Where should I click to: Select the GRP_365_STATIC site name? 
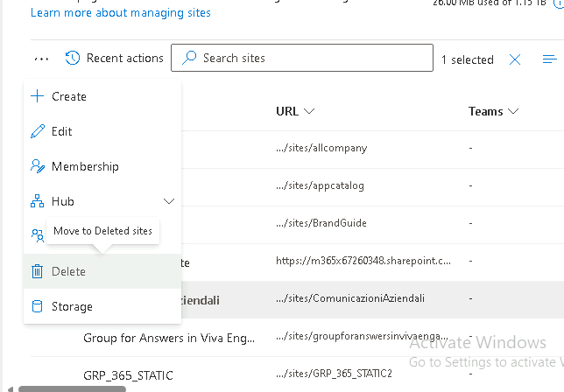[x=128, y=375]
